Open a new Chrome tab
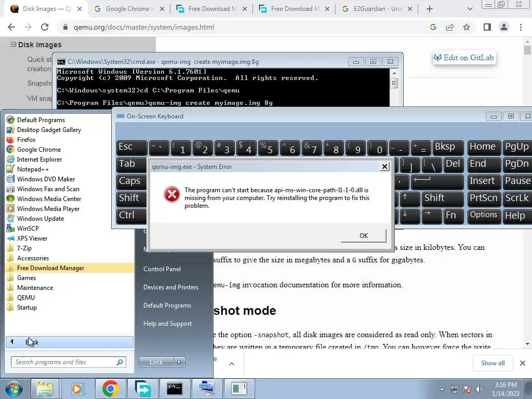 click(x=430, y=9)
